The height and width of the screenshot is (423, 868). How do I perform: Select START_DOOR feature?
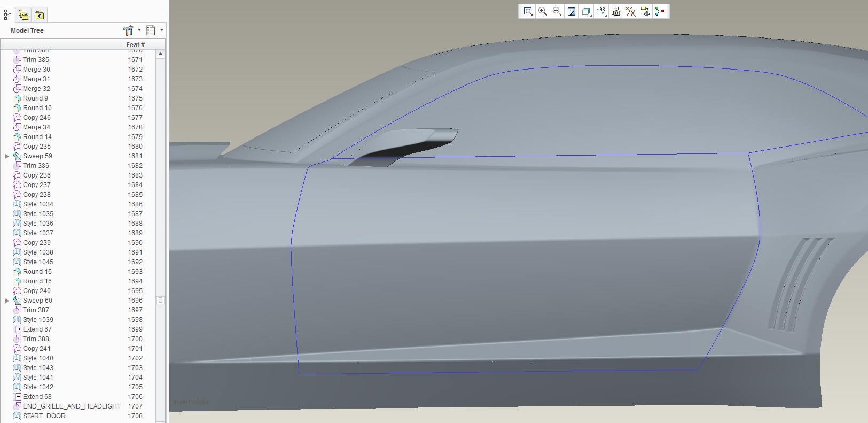[x=44, y=416]
